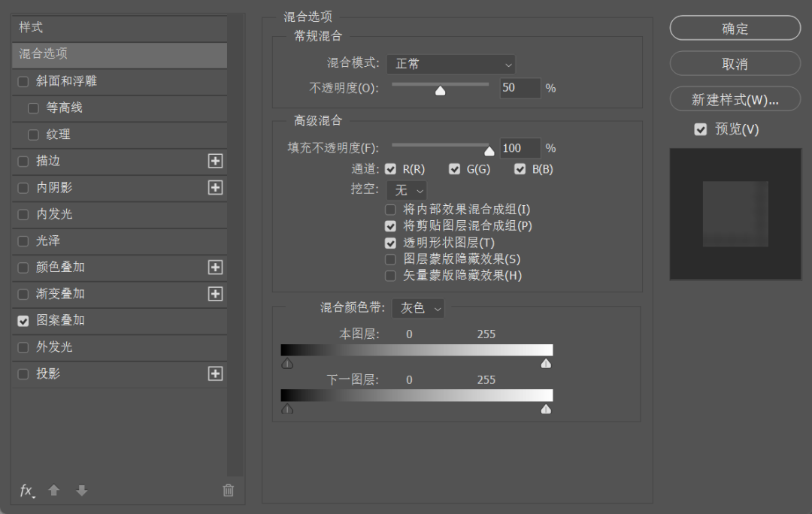Click the style preview thumbnail
This screenshot has width=812, height=514.
pyautogui.click(x=735, y=213)
